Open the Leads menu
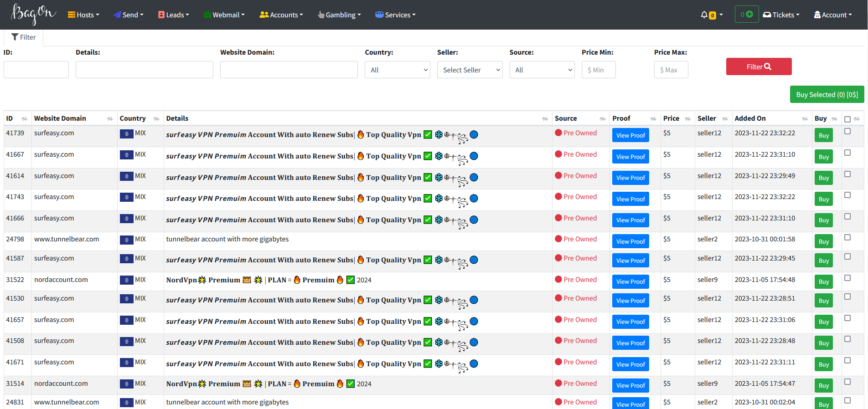The width and height of the screenshot is (868, 409). [173, 15]
